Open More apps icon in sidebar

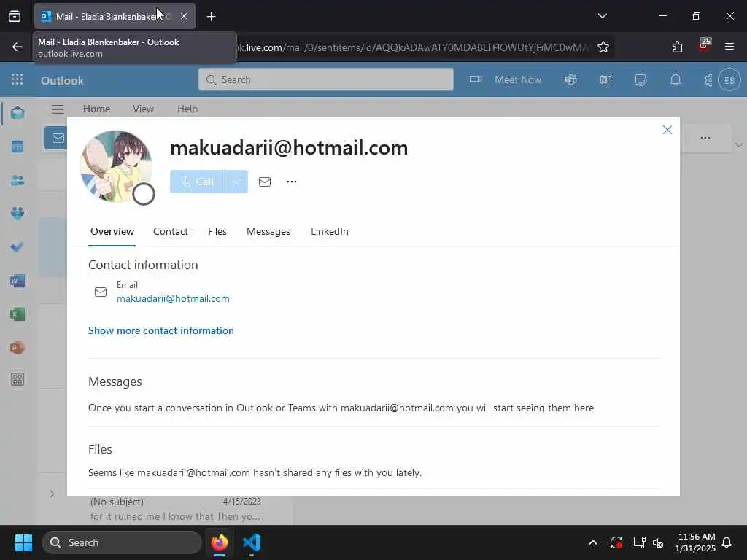pos(18,379)
